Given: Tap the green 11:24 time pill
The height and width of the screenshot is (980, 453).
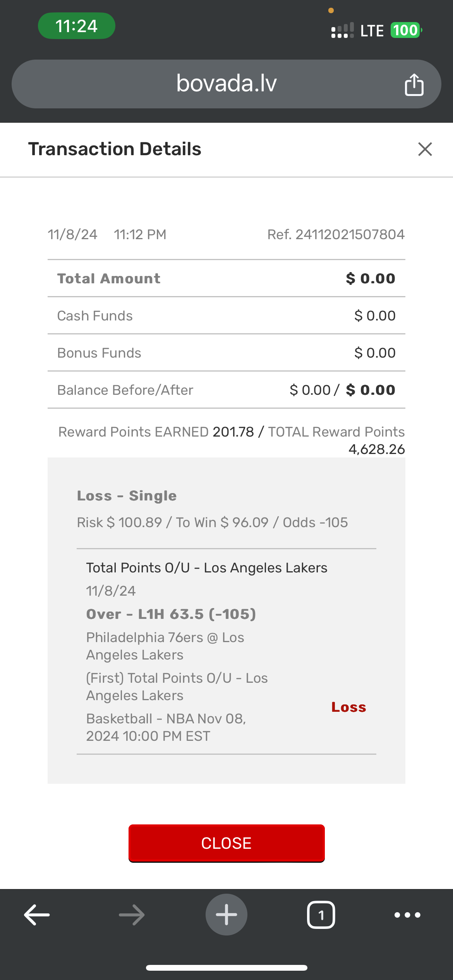Looking at the screenshot, I should point(76,26).
